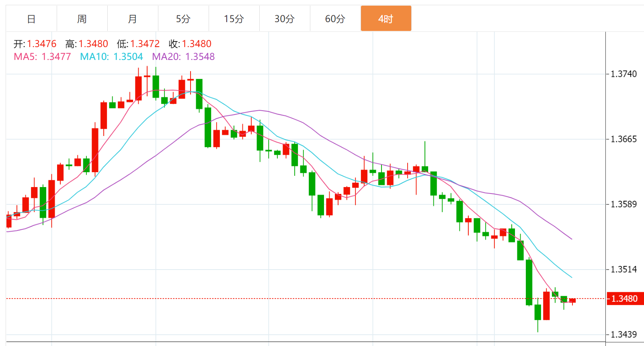This screenshot has width=644, height=346.
Task: Click the MA10: 1.3504 indicator label
Action: pyautogui.click(x=111, y=57)
